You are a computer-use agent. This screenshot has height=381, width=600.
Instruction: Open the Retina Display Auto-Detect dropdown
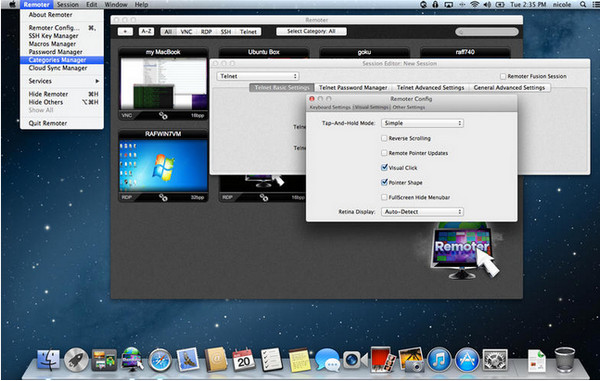[x=422, y=212]
